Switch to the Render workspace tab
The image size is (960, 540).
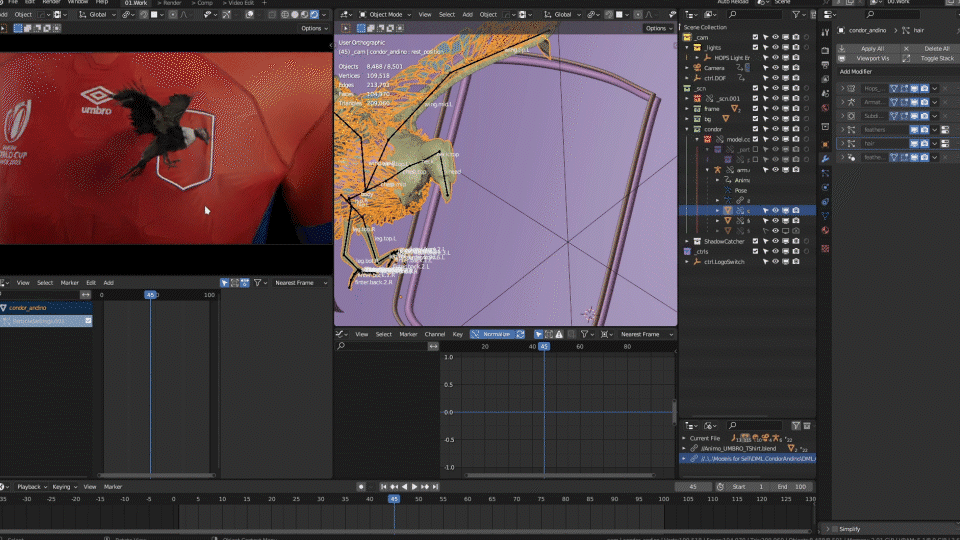[x=172, y=3]
